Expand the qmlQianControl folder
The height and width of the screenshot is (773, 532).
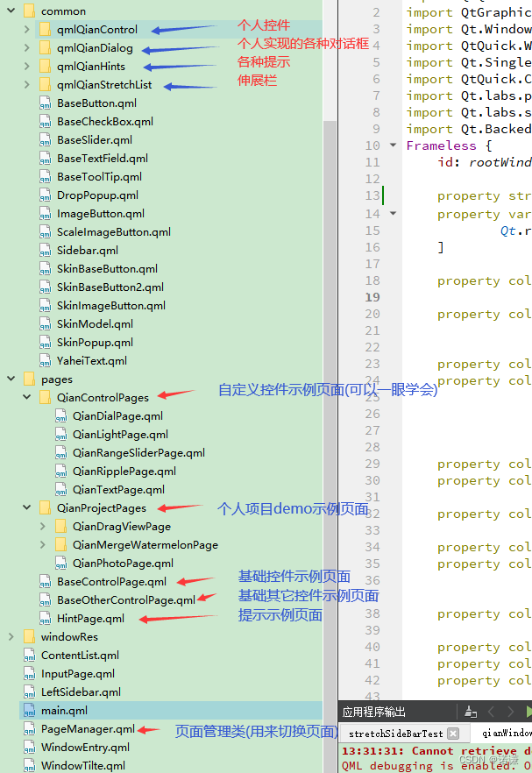(x=26, y=30)
